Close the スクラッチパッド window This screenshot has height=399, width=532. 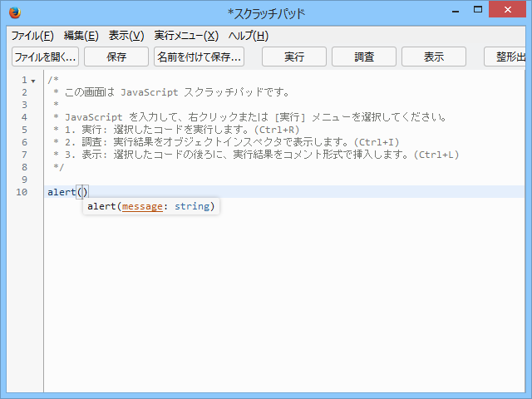[x=507, y=9]
